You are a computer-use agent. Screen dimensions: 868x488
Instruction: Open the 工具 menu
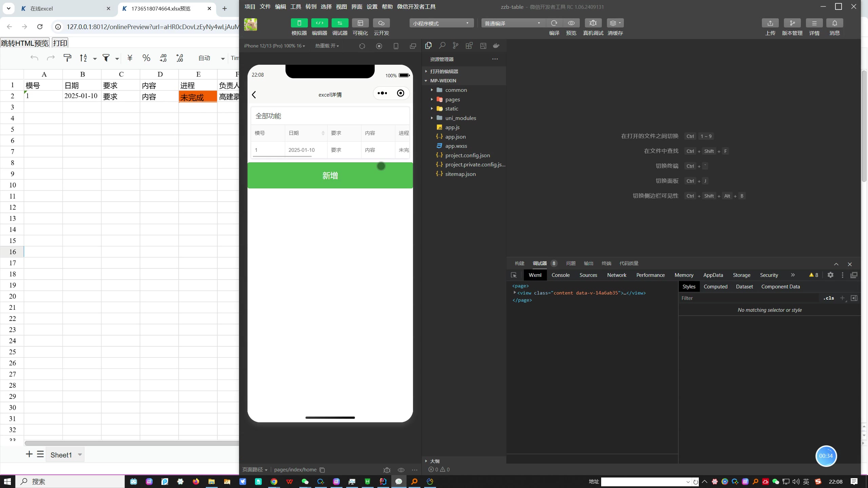[295, 7]
